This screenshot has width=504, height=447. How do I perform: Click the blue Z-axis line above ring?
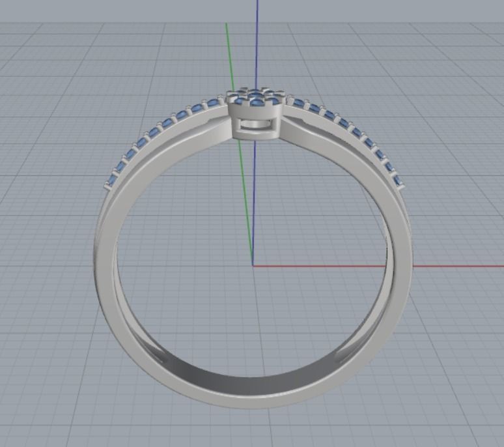tap(257, 44)
